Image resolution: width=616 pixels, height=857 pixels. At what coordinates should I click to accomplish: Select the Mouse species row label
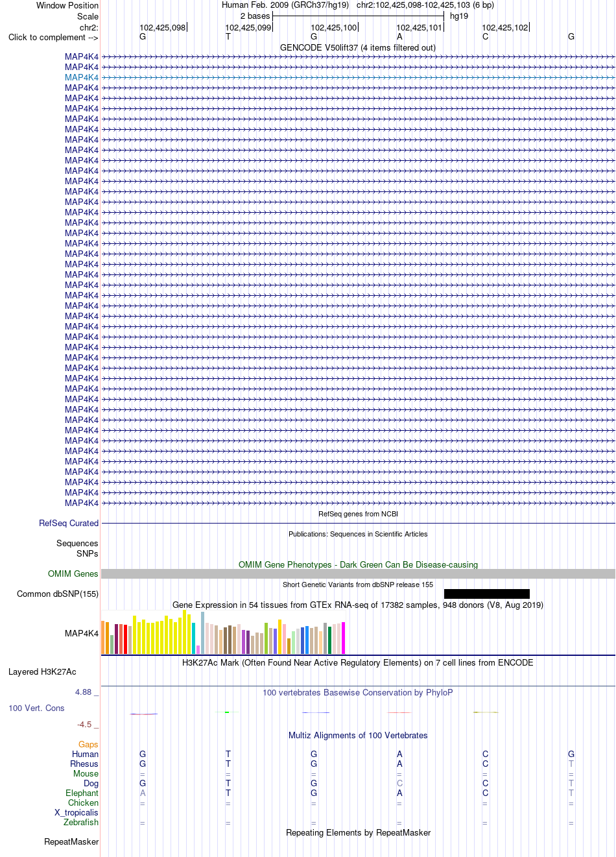coord(86,773)
